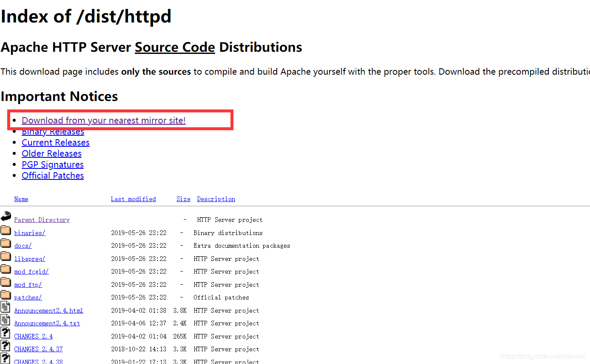Click the '3.8K' size value
This screenshot has height=364, width=590.
pos(180,311)
